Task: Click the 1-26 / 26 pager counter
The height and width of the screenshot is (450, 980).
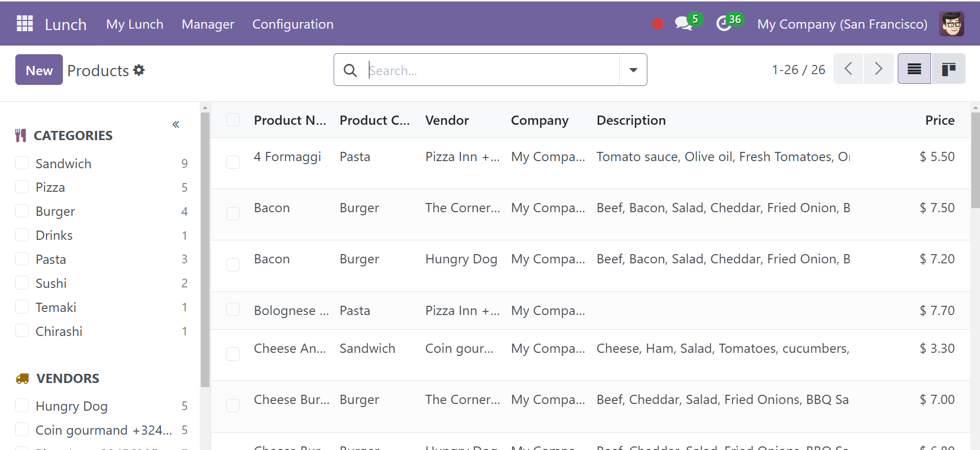Action: 798,70
